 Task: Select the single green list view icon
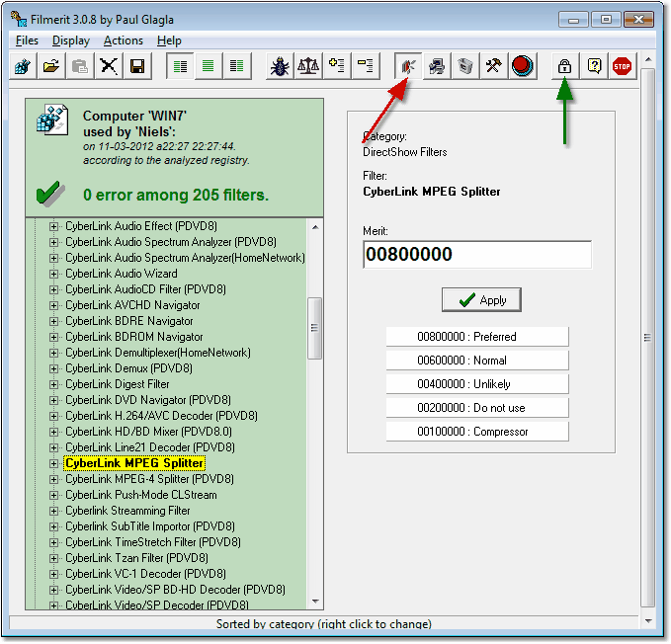coord(209,66)
